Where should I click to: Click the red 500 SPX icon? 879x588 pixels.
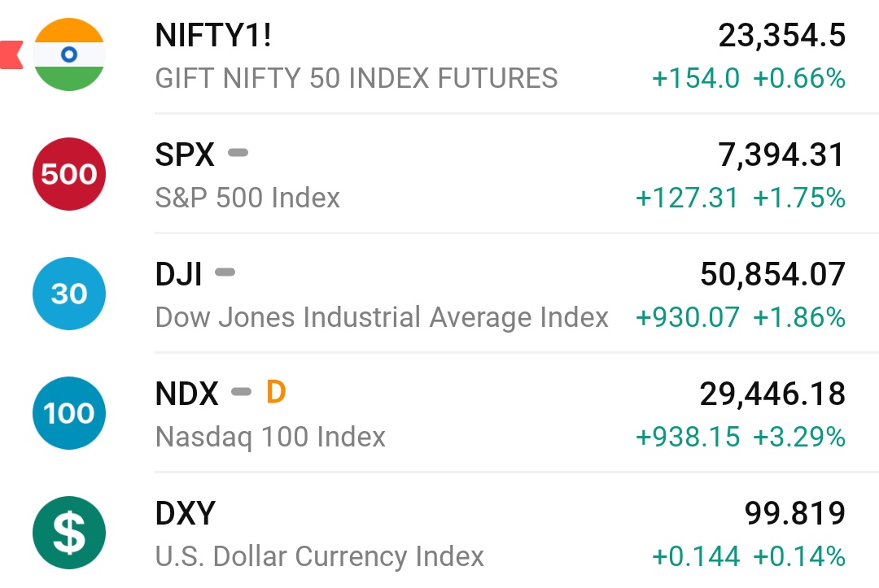[x=69, y=174]
